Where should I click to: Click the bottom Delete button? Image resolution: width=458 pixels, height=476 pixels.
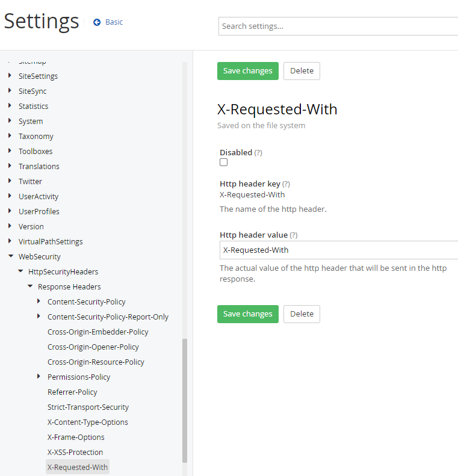302,314
